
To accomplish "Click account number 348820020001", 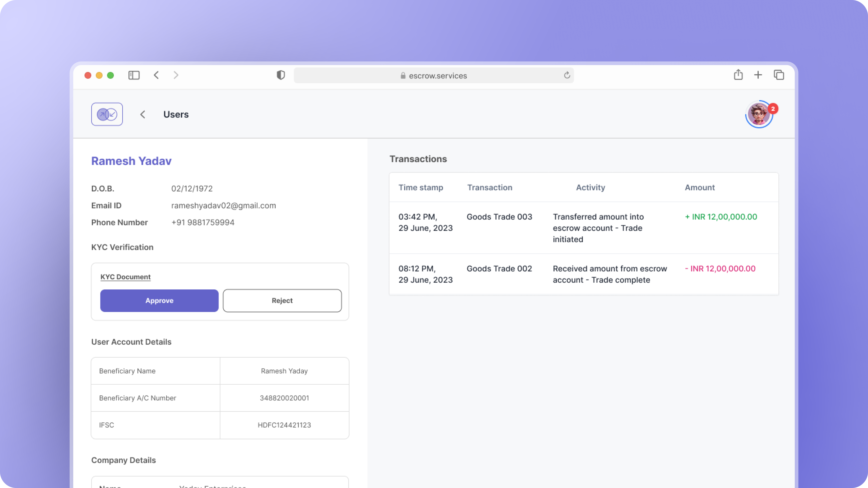I will point(284,398).
